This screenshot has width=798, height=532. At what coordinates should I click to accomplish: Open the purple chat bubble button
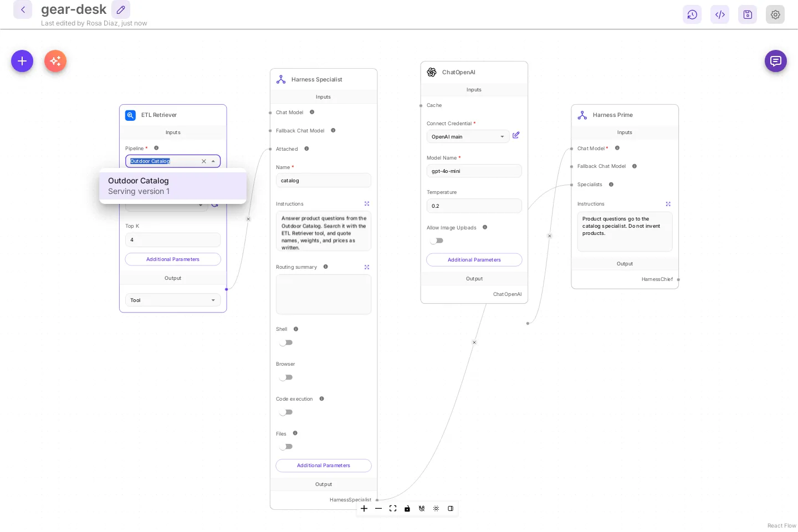coord(776,61)
